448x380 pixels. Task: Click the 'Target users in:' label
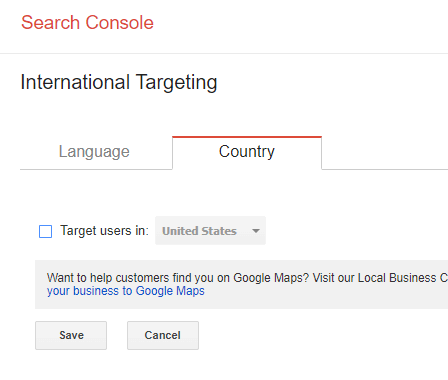point(104,231)
